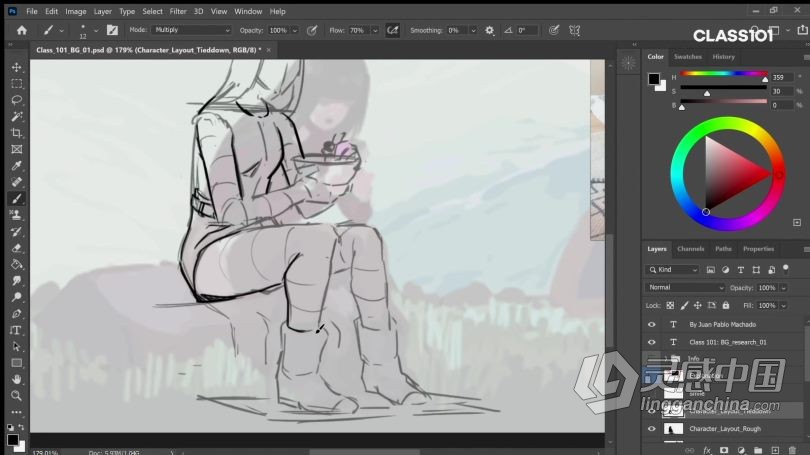Open the Layer menu

[102, 11]
